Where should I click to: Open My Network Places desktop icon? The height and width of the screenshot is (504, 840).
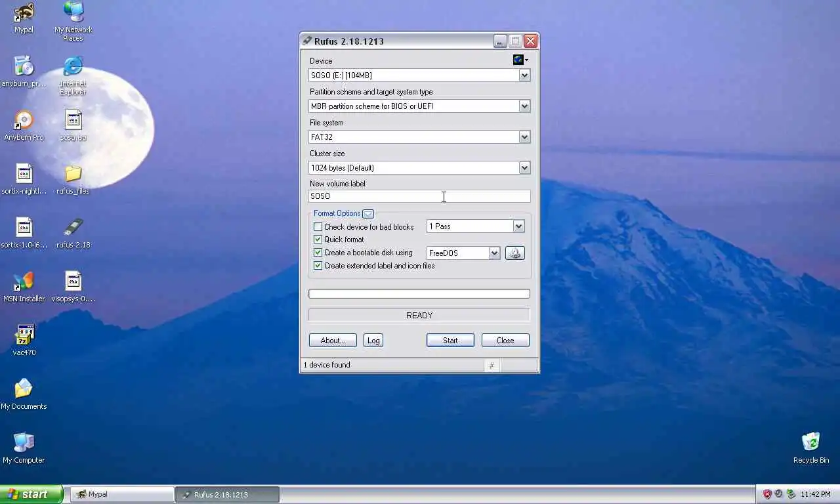[x=73, y=22]
